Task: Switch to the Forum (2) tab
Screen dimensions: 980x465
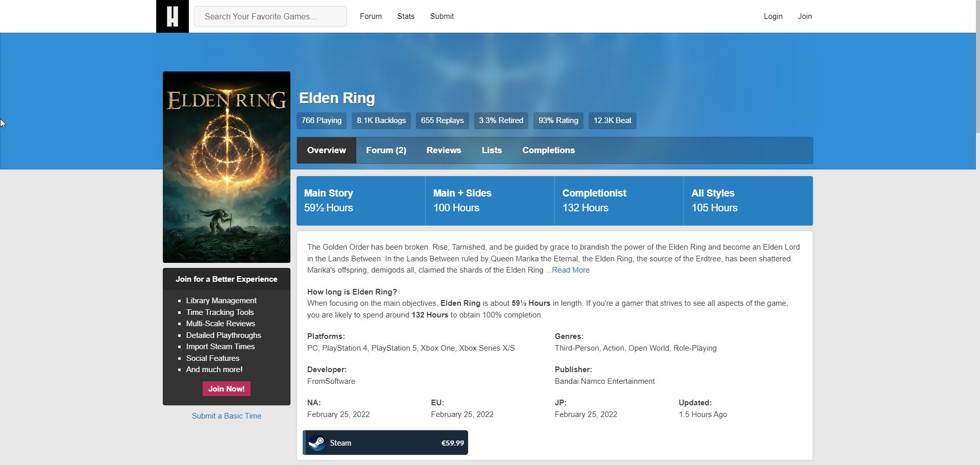Action: click(386, 150)
